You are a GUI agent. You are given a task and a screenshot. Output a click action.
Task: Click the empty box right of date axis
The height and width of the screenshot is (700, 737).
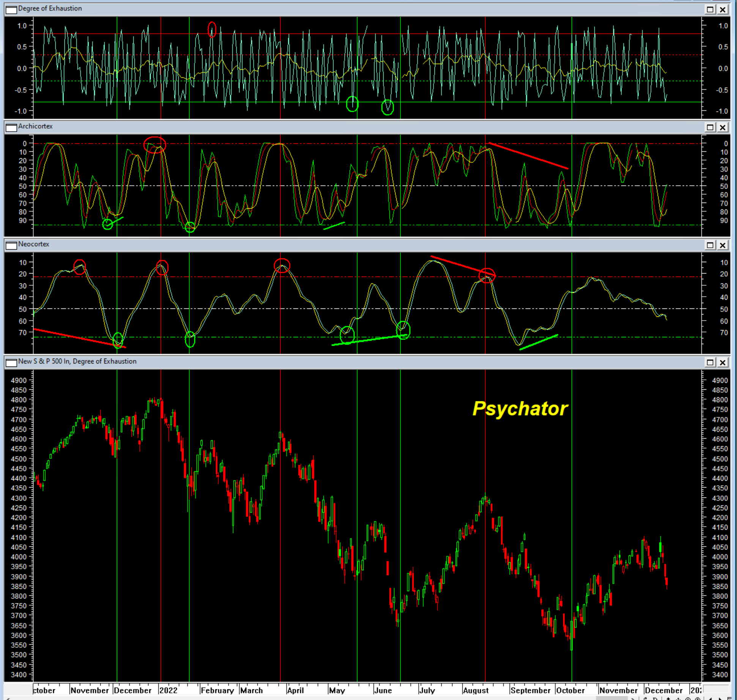point(716,689)
